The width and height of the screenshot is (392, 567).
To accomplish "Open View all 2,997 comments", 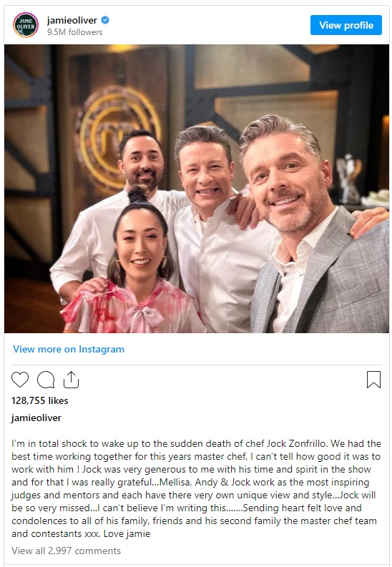I will pyautogui.click(x=67, y=551).
